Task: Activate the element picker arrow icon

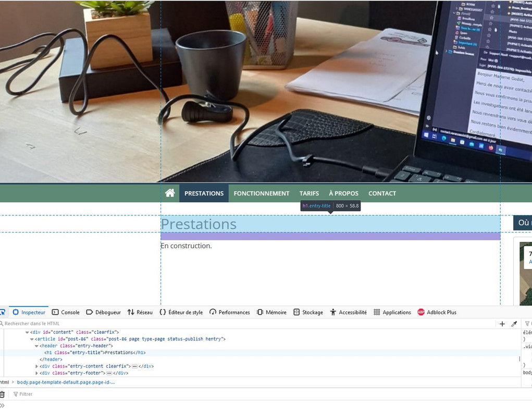Action: (3, 312)
